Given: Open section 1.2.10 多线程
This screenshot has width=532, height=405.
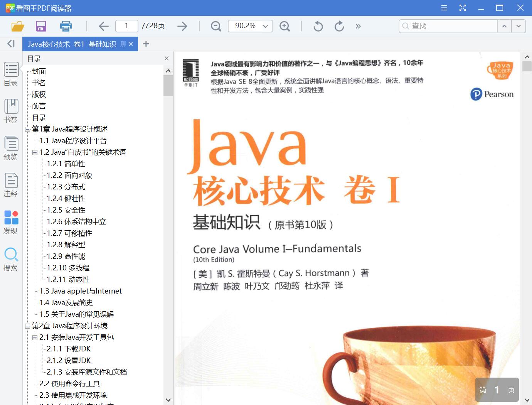Looking at the screenshot, I should point(68,268).
